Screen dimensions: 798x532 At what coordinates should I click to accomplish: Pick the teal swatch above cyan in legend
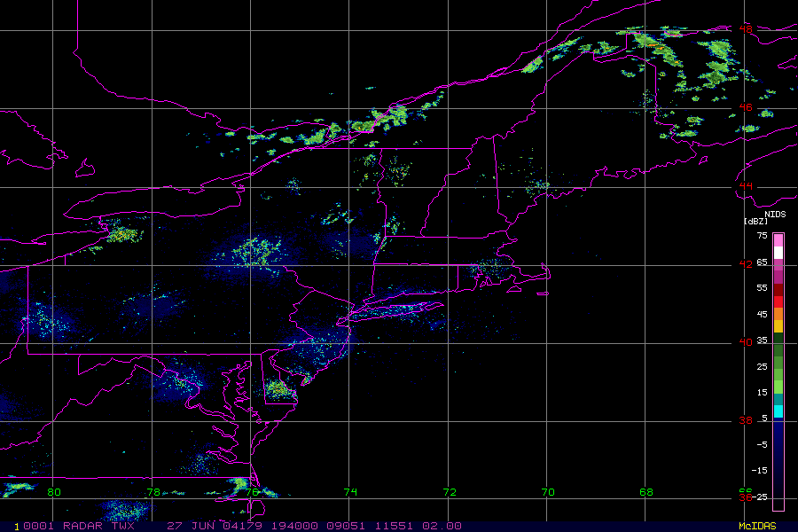coord(778,400)
